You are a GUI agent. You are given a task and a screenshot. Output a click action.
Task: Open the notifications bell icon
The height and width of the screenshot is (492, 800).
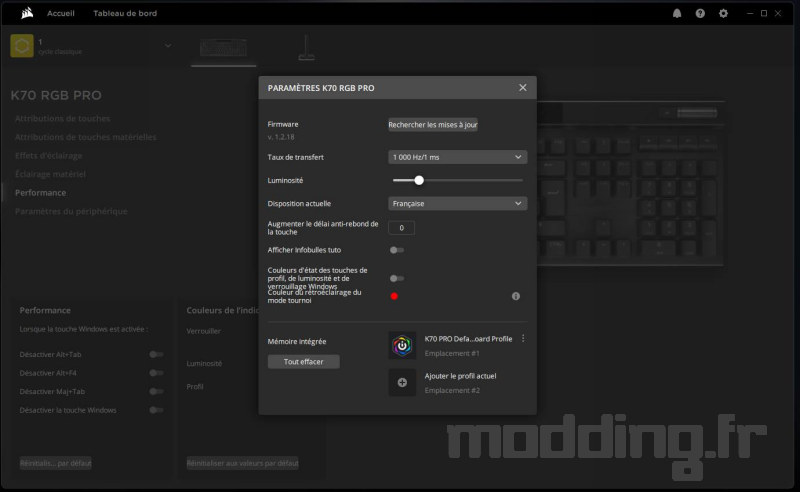(x=677, y=13)
